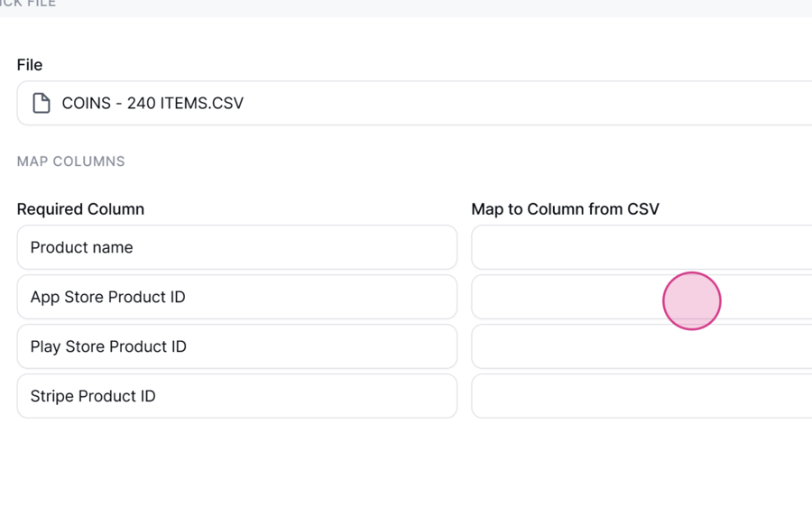Viewport: 812px width, 507px height.
Task: Click the Product name required column field
Action: [x=237, y=247]
